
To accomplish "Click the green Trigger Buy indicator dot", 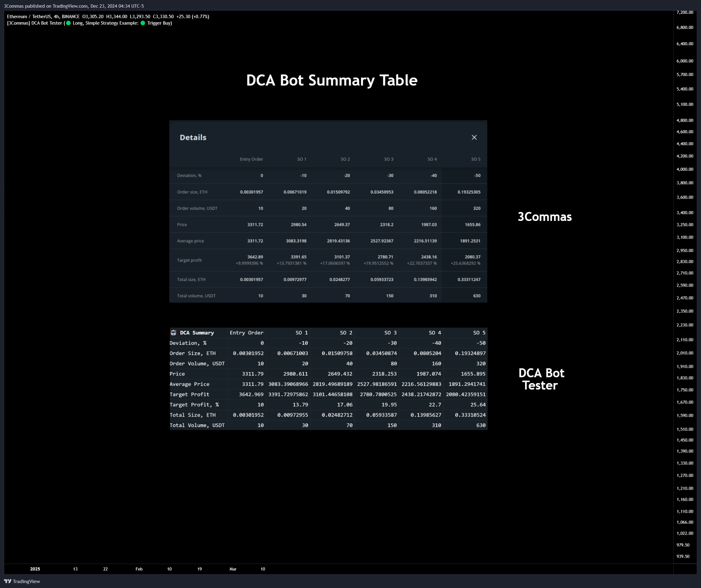I will click(x=143, y=23).
